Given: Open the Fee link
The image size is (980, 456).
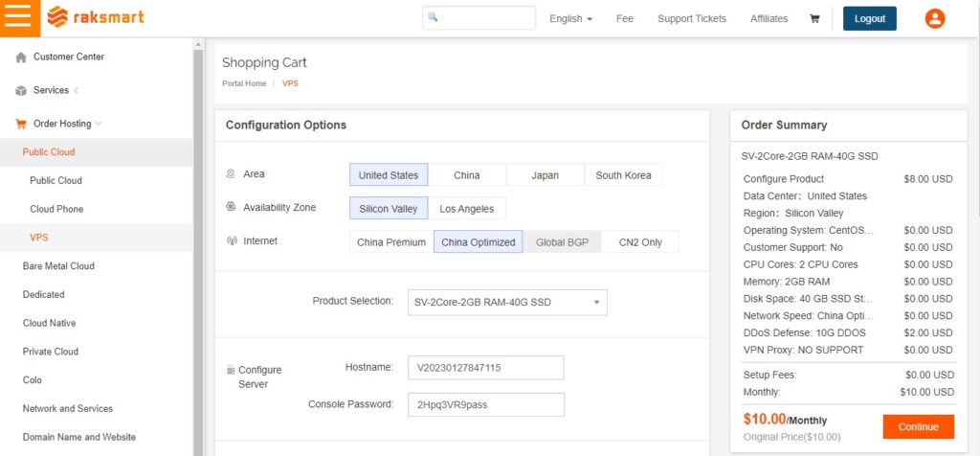Looking at the screenshot, I should [624, 19].
